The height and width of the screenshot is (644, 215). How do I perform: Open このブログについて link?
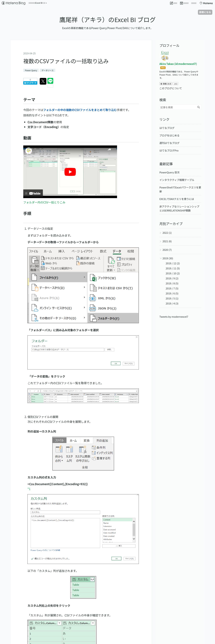coord(170,88)
